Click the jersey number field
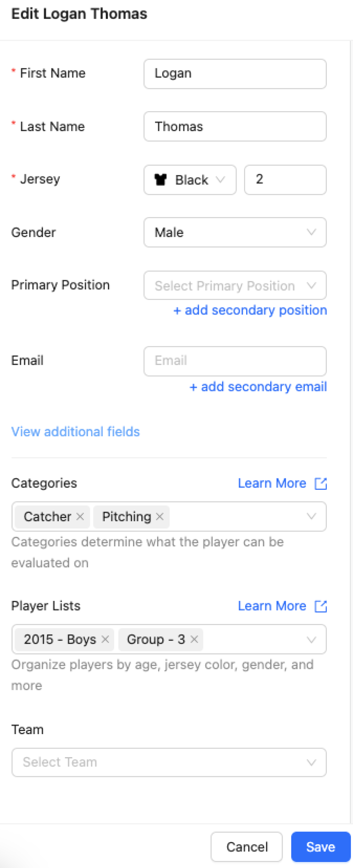Image resolution: width=353 pixels, height=868 pixels. 285,180
